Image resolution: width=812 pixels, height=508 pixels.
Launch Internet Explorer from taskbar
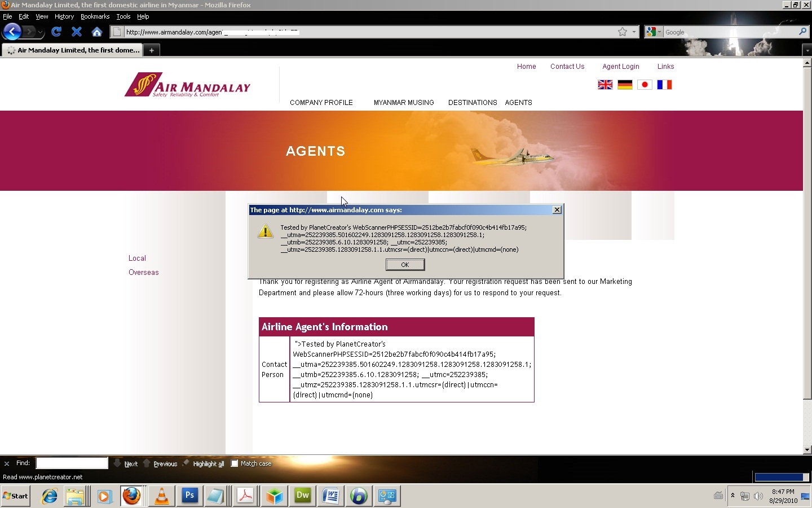[50, 496]
